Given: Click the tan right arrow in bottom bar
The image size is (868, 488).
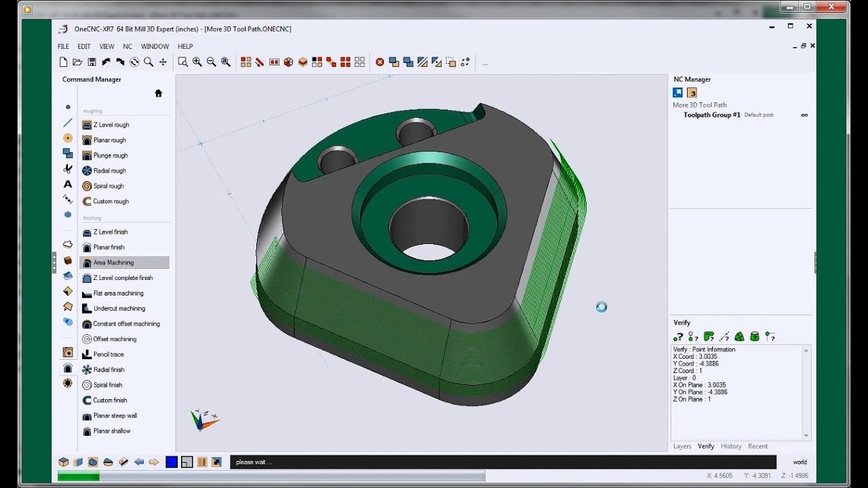Looking at the screenshot, I should pos(154,462).
